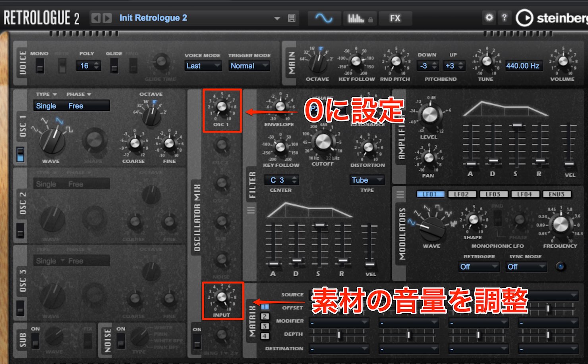Open help with the question mark icon
The height and width of the screenshot is (364, 588).
point(504,17)
